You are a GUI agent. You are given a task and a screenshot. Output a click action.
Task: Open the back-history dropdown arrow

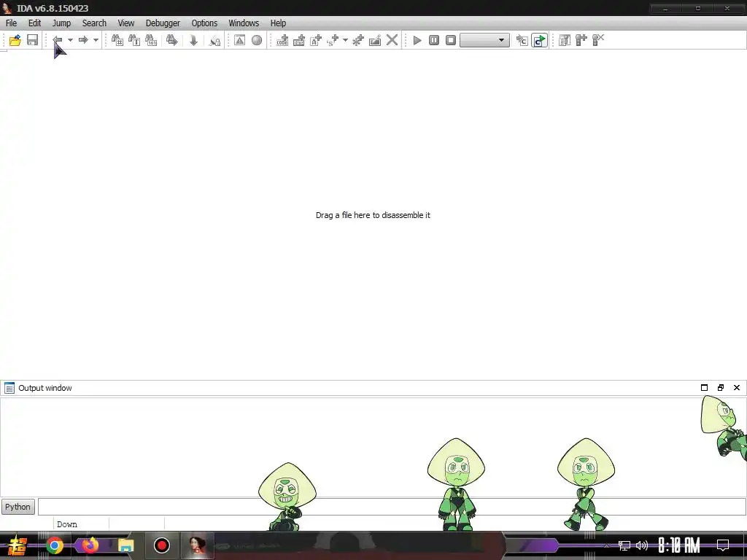(71, 41)
